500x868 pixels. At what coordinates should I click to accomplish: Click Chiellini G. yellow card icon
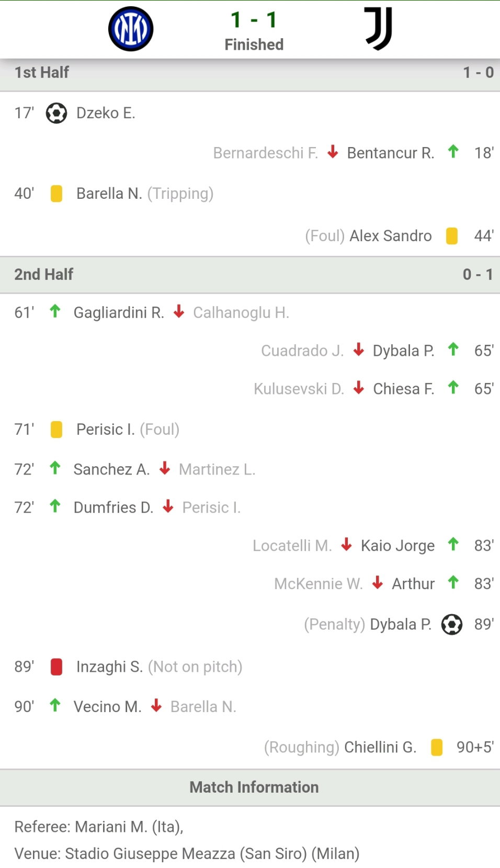(x=437, y=747)
